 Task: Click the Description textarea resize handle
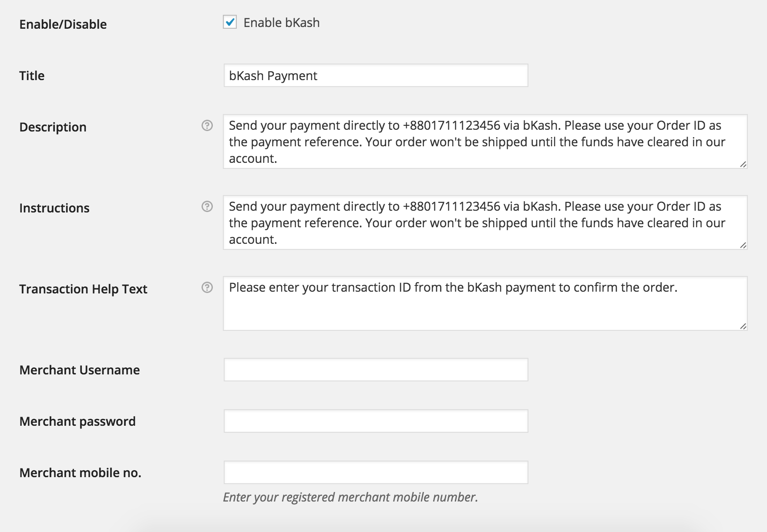click(x=743, y=164)
